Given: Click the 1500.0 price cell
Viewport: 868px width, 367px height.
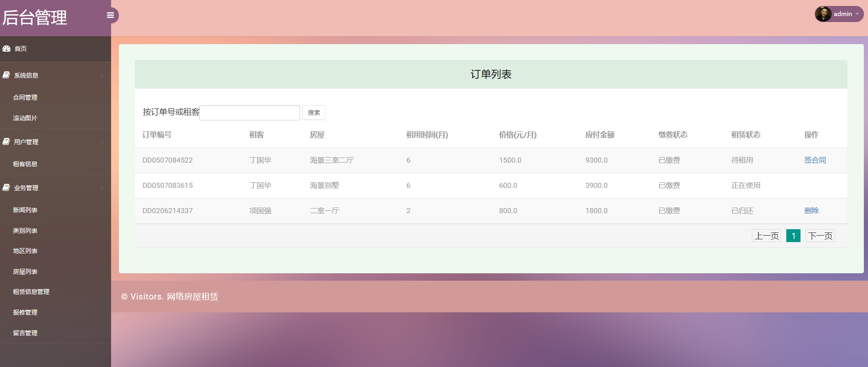Looking at the screenshot, I should [510, 160].
